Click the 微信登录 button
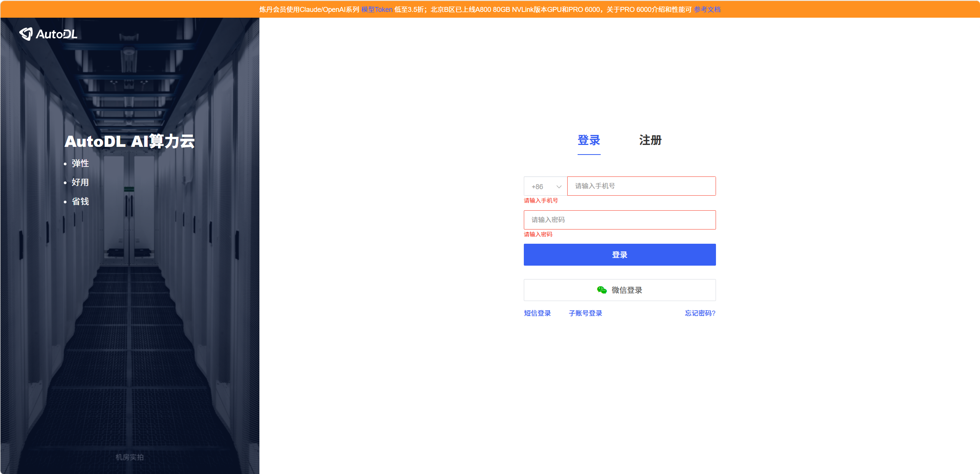Viewport: 980px width, 474px height. tap(620, 290)
